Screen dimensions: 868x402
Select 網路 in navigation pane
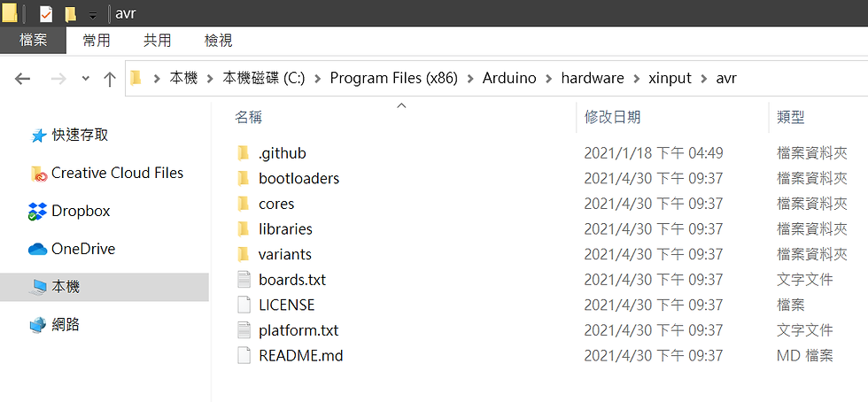pyautogui.click(x=66, y=324)
